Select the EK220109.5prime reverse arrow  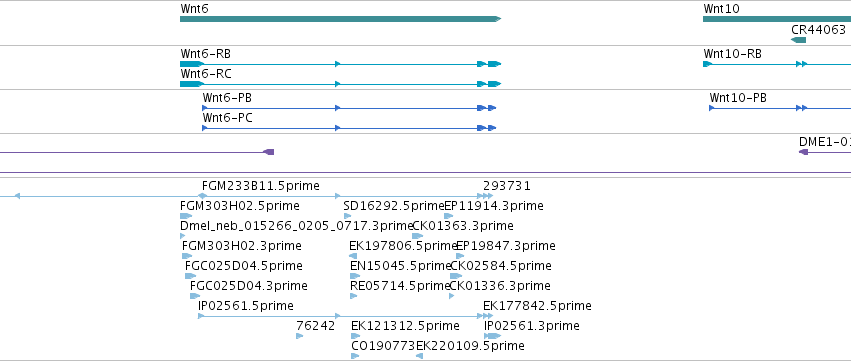point(419,356)
